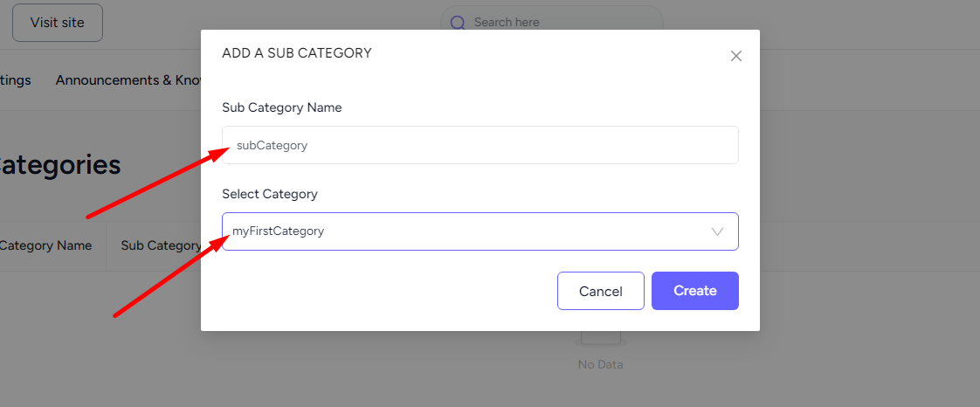Click the Create button
980x407 pixels.
pyautogui.click(x=695, y=291)
